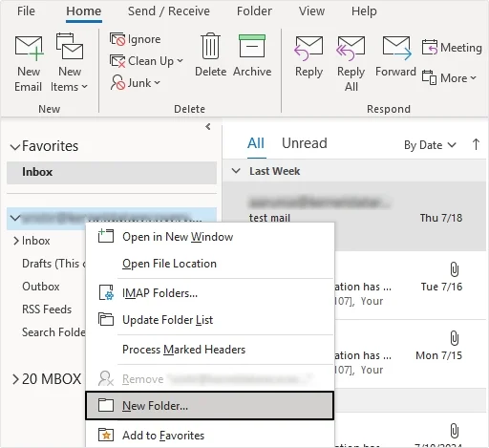Open the View tab
Image resolution: width=489 pixels, height=448 pixels.
pyautogui.click(x=311, y=11)
